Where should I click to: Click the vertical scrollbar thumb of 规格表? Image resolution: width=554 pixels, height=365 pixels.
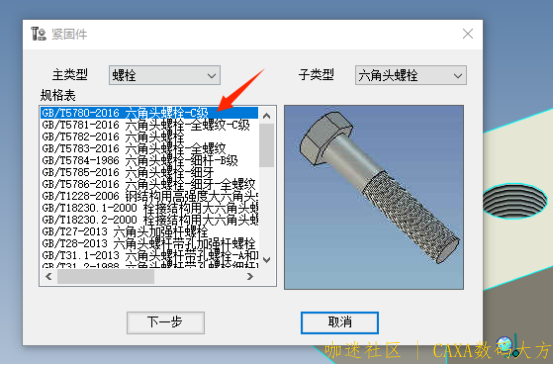pyautogui.click(x=267, y=145)
